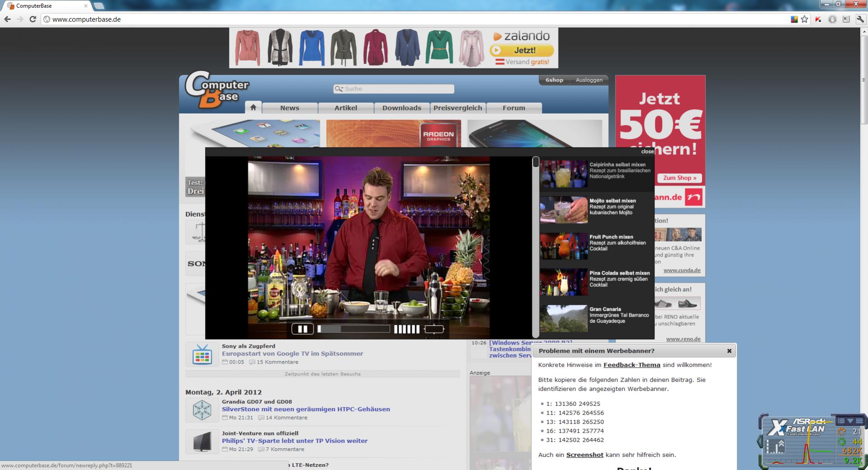This screenshot has height=470, width=868.
Task: Open the Forum tab
Action: pyautogui.click(x=514, y=108)
